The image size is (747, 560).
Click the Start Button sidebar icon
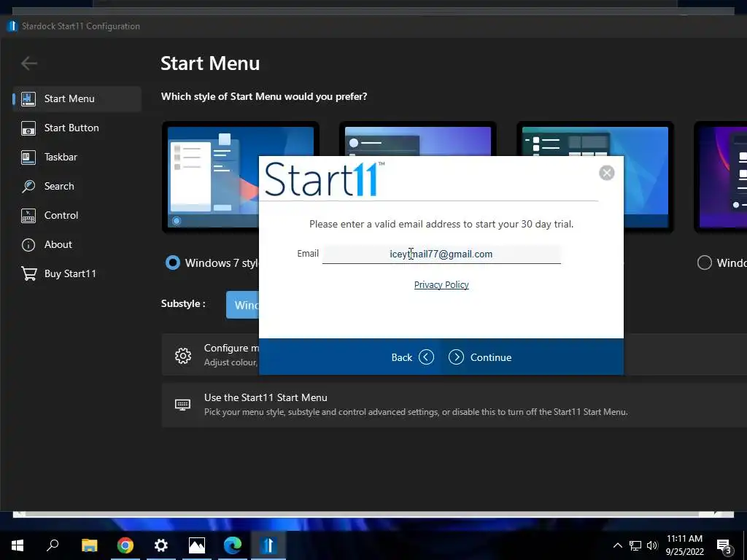click(x=28, y=128)
